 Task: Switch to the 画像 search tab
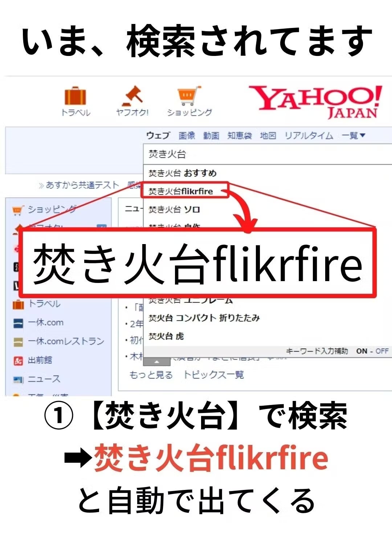(x=187, y=135)
